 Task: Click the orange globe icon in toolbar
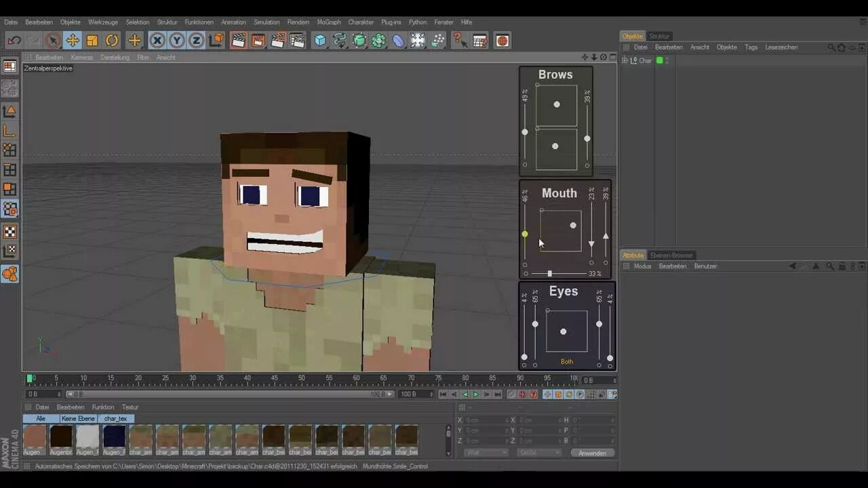502,41
